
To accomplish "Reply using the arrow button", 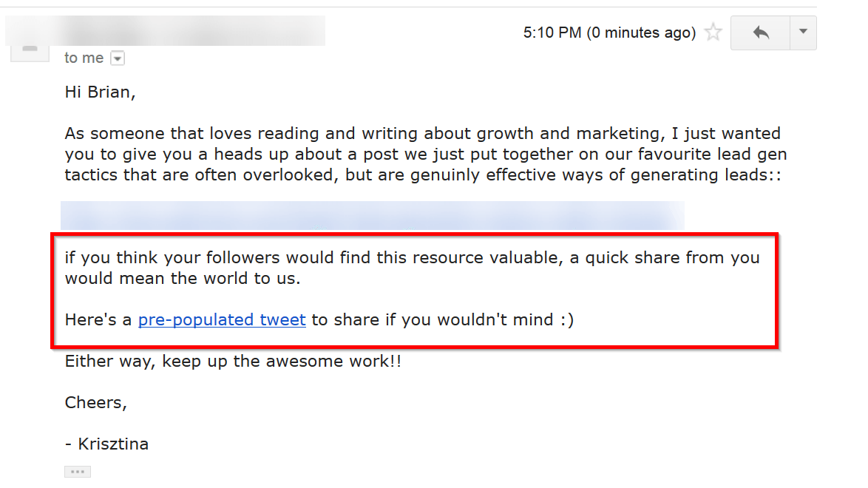I will pyautogui.click(x=761, y=33).
